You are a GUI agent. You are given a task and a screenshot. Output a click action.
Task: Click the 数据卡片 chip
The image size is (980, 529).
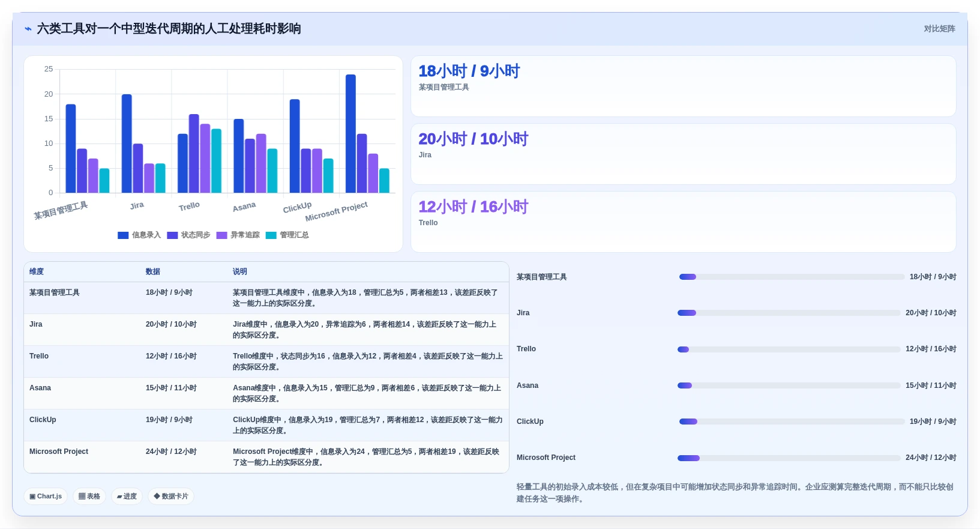(x=171, y=497)
